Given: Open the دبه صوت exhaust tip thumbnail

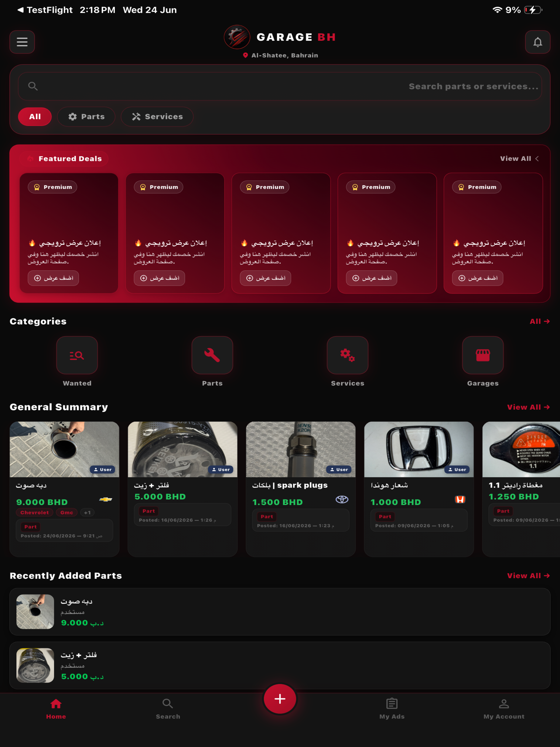Looking at the screenshot, I should point(65,449).
